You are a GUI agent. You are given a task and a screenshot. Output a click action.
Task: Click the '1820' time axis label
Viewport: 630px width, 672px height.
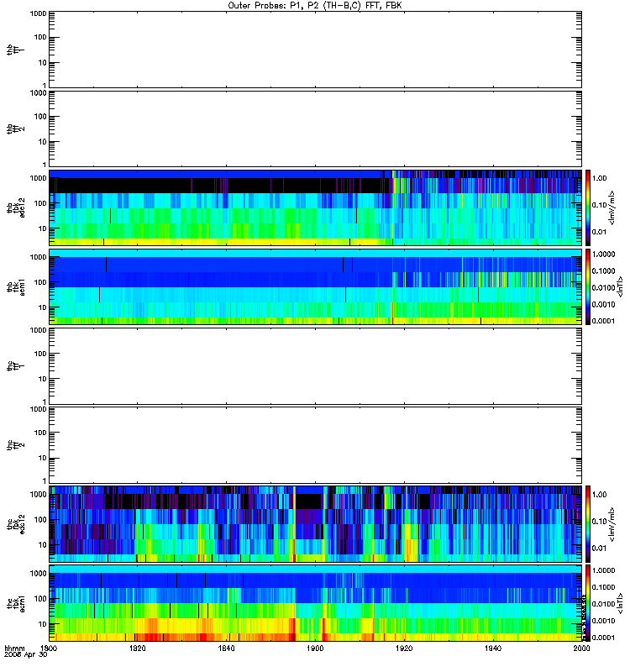pos(138,648)
